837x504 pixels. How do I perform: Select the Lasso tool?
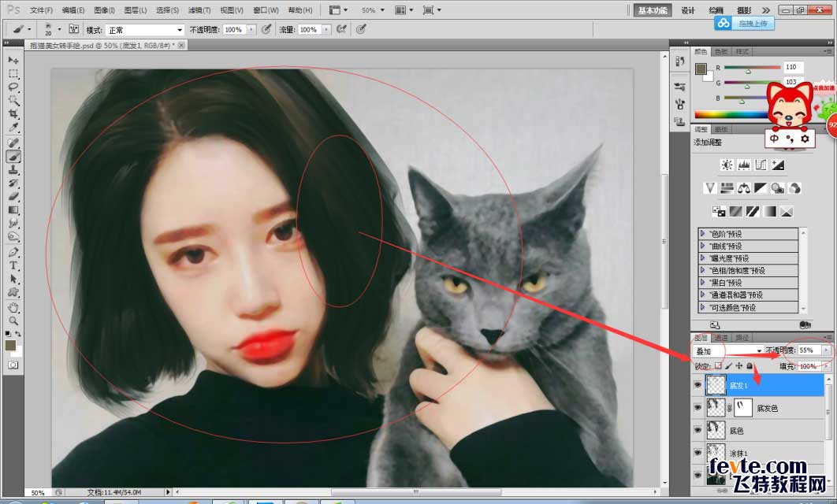tap(13, 87)
